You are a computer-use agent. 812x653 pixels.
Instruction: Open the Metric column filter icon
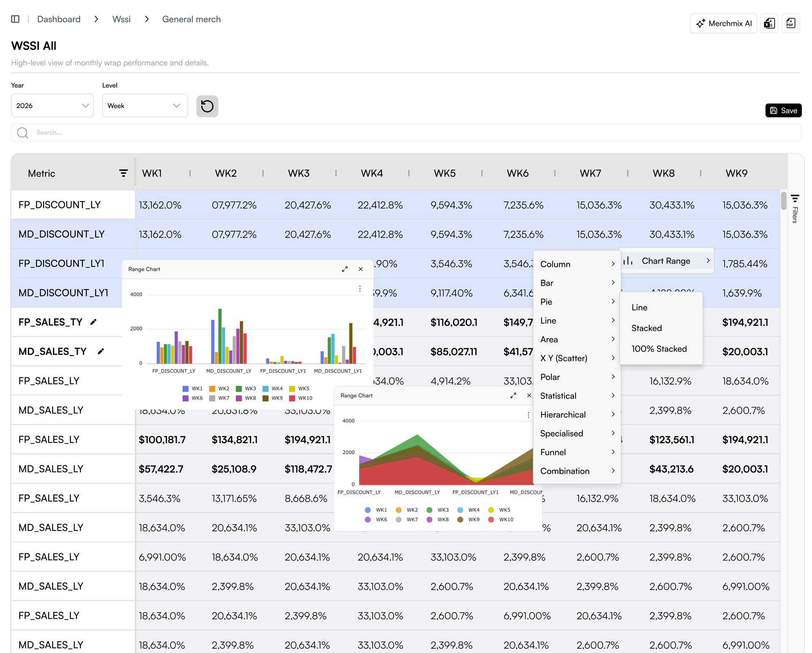(x=123, y=173)
